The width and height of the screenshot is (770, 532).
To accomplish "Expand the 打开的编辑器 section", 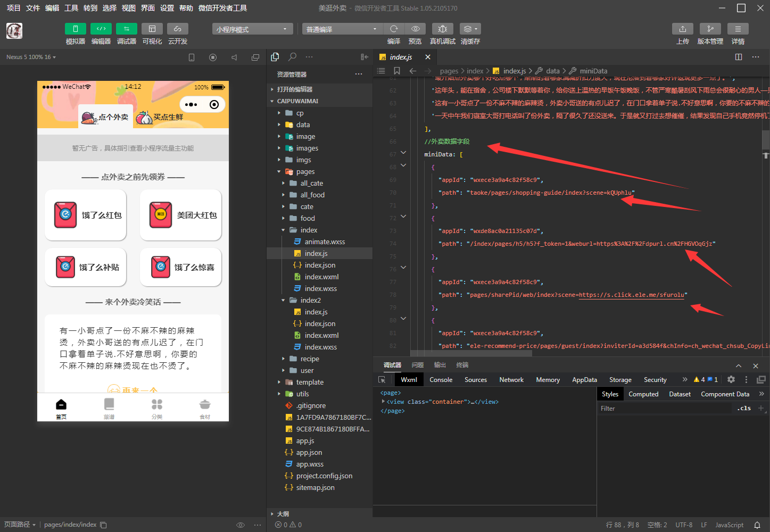I will coord(319,89).
